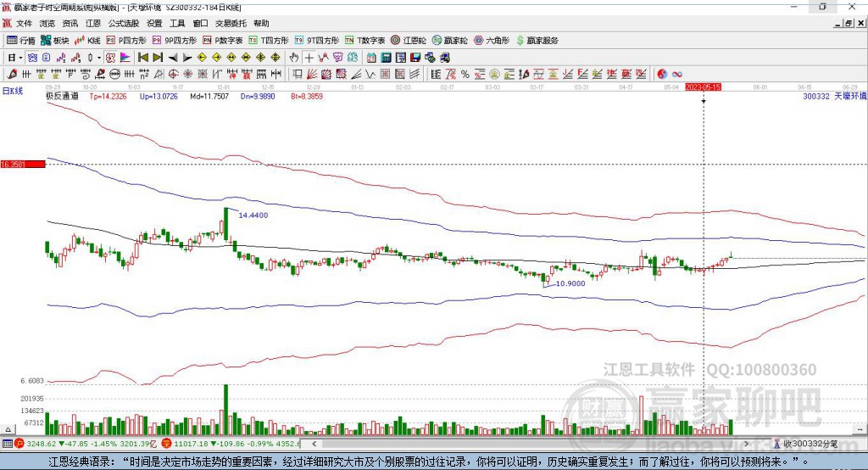The width and height of the screenshot is (868, 470).
Task: Open the calculator icon
Action: 386,58
